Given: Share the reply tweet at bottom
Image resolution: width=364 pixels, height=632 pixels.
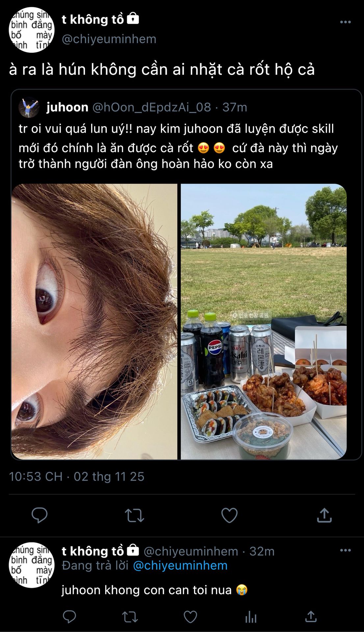Looking at the screenshot, I should pyautogui.click(x=311, y=617).
